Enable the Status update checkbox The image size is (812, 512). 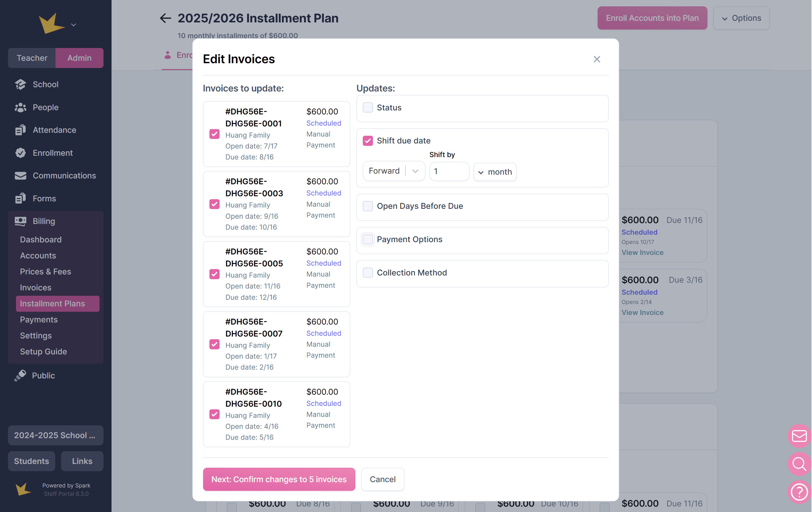[x=368, y=107]
